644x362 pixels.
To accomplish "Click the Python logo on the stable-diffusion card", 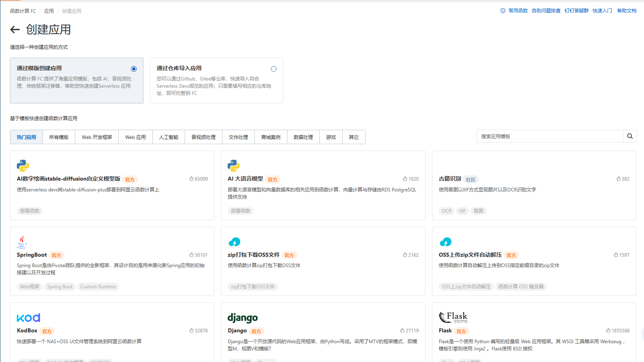I will coord(23,166).
